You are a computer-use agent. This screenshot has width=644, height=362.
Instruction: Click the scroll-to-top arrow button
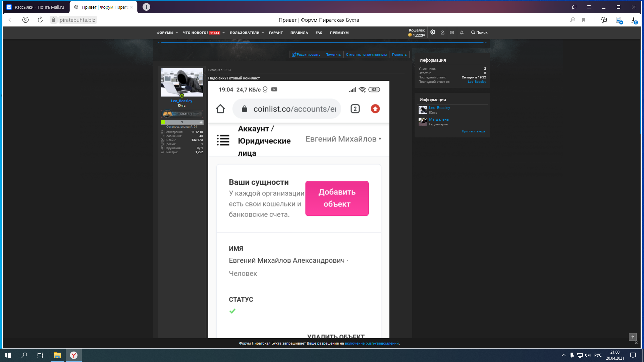[x=633, y=337]
